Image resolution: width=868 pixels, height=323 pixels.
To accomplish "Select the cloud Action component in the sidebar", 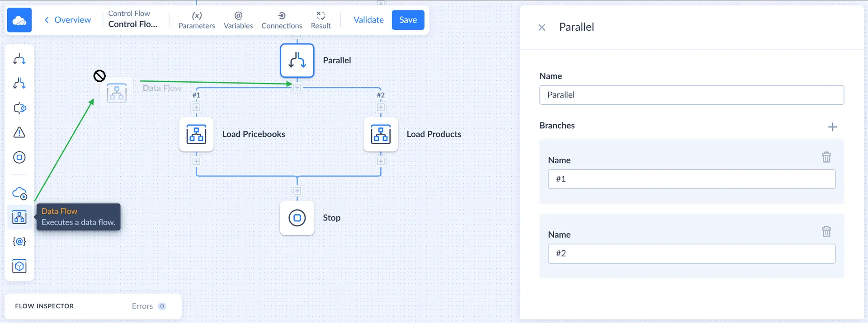I will 19,193.
